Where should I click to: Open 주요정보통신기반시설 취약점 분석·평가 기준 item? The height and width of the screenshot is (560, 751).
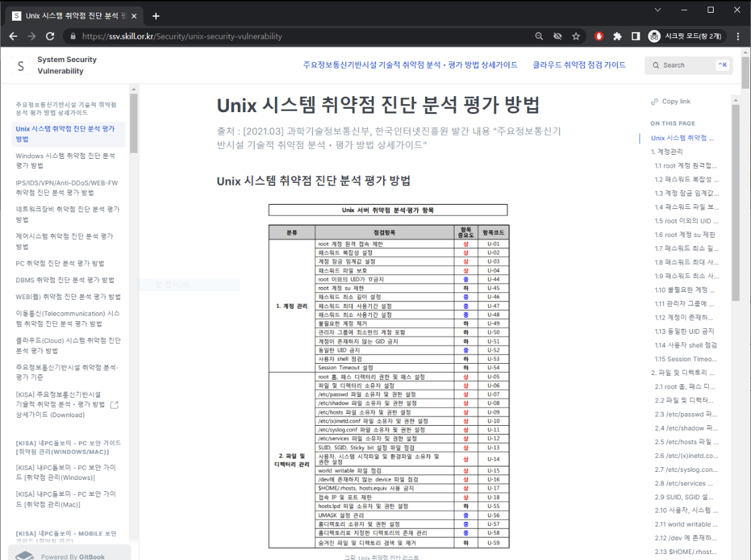pos(67,372)
